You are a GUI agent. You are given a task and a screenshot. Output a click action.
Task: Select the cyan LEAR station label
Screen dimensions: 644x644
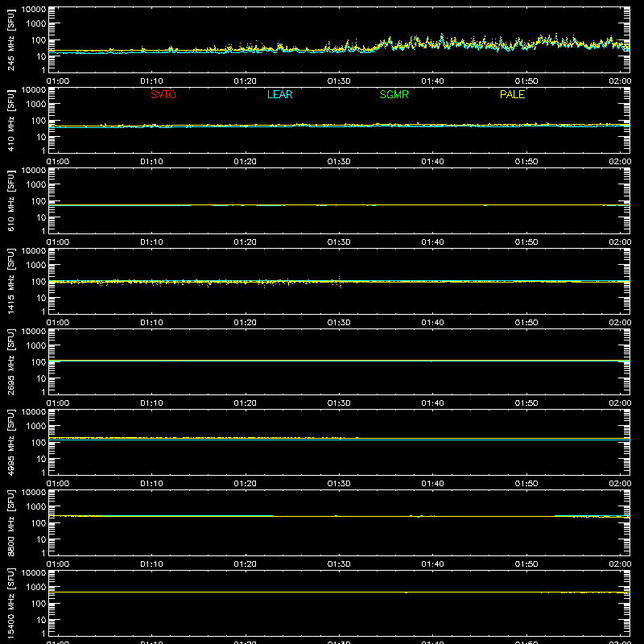279,94
